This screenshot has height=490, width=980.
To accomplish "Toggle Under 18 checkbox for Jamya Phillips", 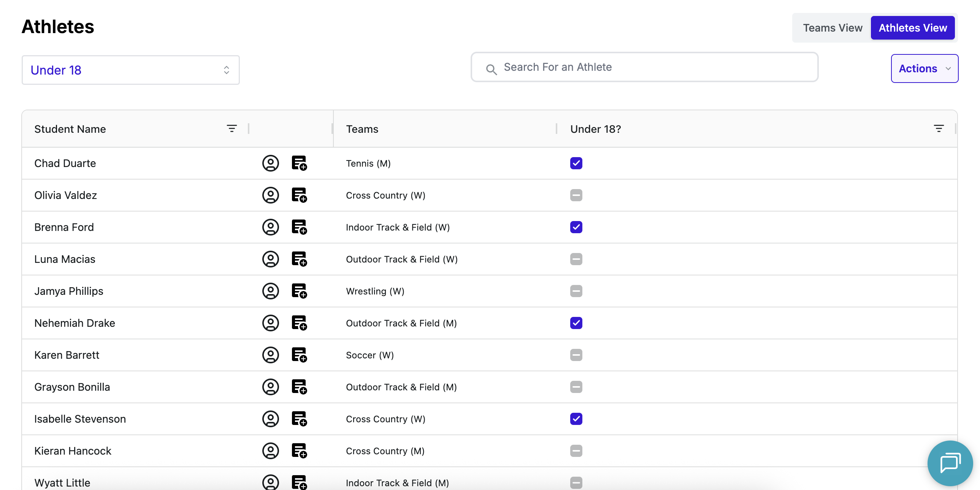I will click(x=576, y=291).
